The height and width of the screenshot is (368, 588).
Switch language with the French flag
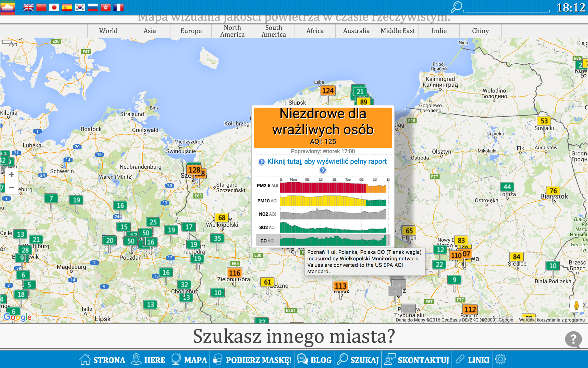click(x=118, y=7)
